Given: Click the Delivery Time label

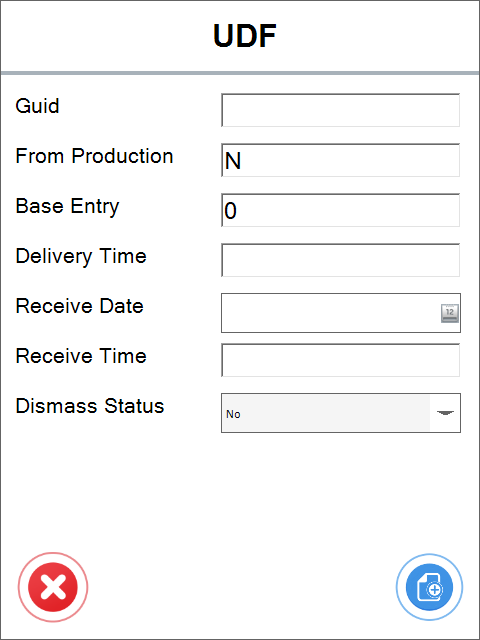Looking at the screenshot, I should point(81,257).
